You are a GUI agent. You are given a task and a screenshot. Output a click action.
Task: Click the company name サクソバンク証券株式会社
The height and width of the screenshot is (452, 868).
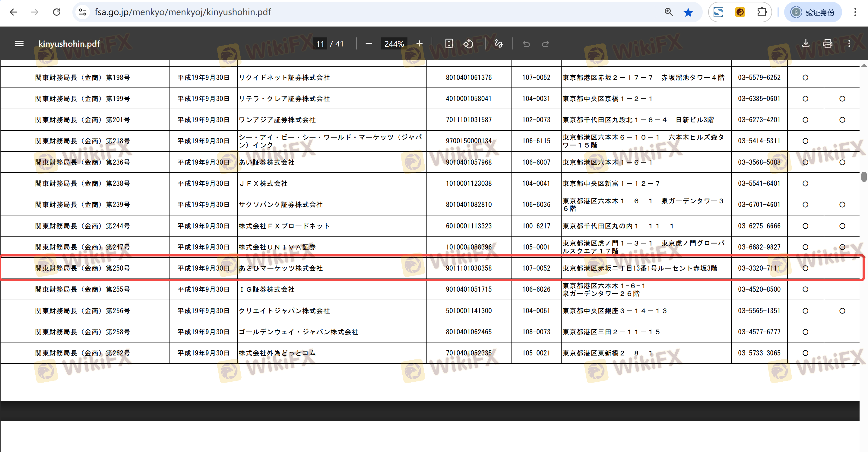(x=281, y=205)
